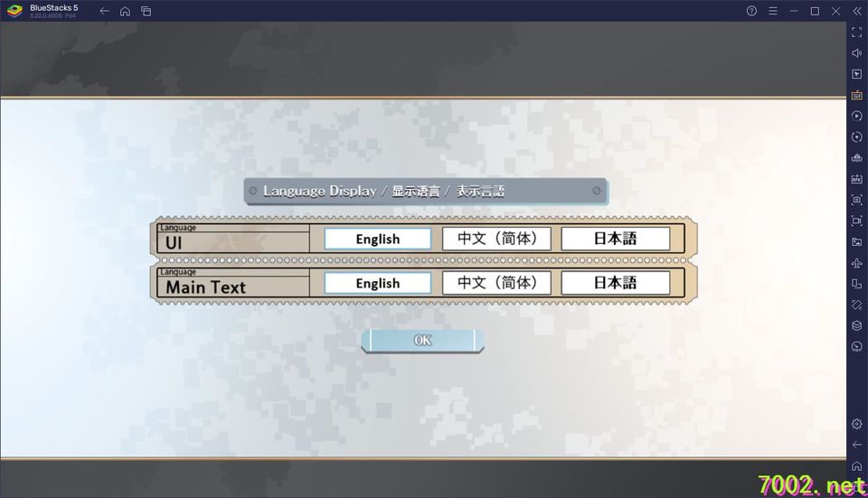This screenshot has width=868, height=498.
Task: Toggle fullscreen from the sidebar
Action: 857,33
